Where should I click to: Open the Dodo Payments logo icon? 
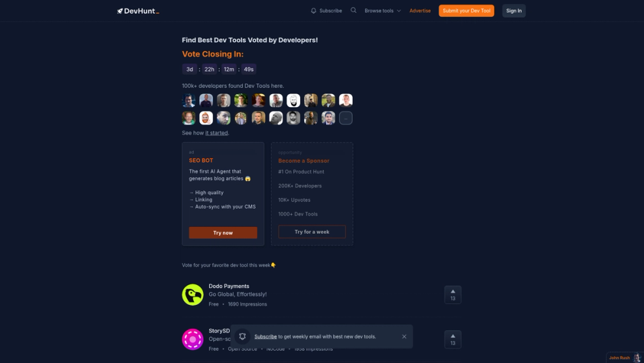(x=193, y=295)
